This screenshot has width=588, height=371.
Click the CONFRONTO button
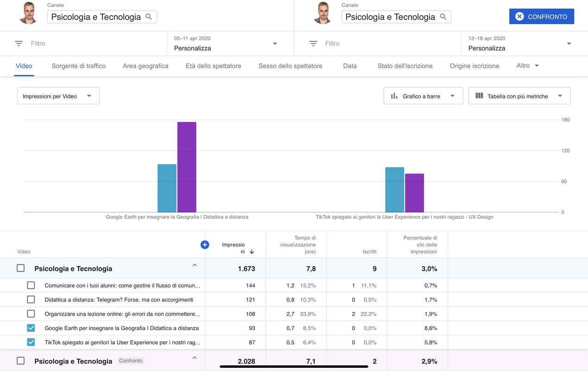[x=542, y=17]
